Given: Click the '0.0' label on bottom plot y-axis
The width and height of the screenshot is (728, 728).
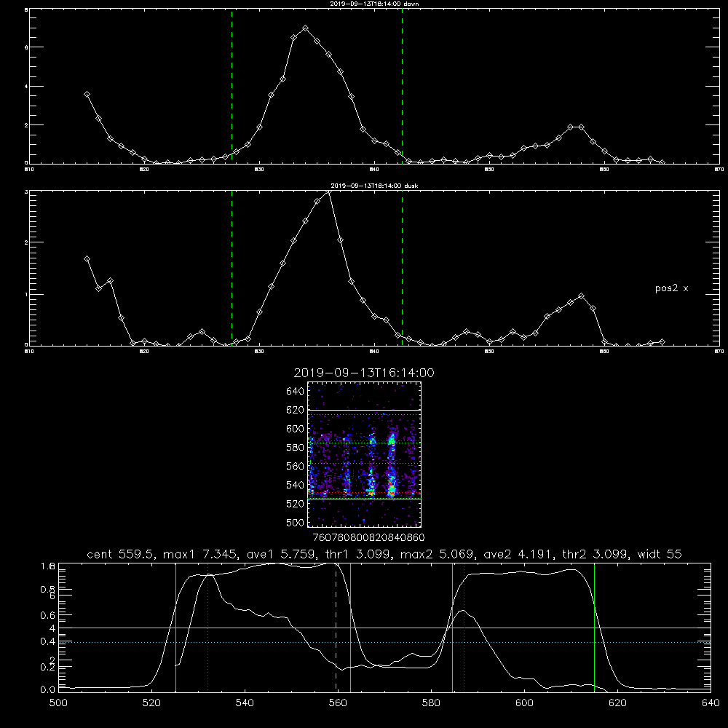Looking at the screenshot, I should (x=48, y=690).
